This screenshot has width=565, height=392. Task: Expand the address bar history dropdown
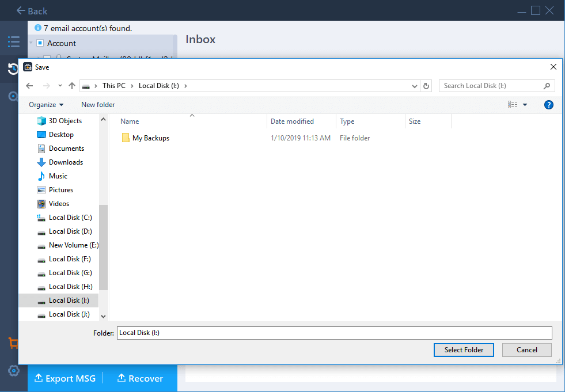415,86
